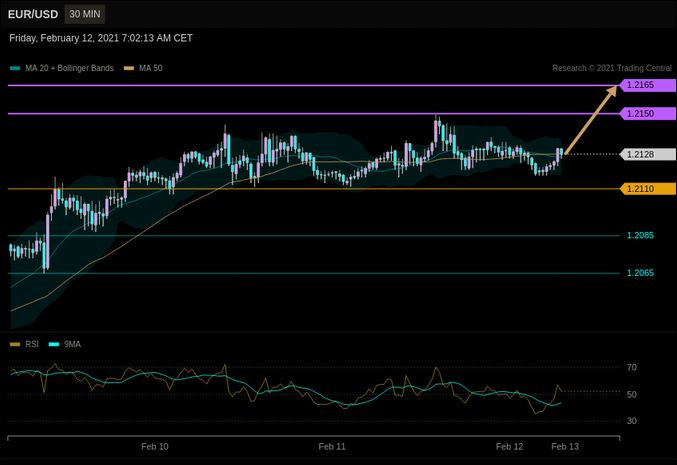Click the 1.2065 support level label

tap(640, 273)
